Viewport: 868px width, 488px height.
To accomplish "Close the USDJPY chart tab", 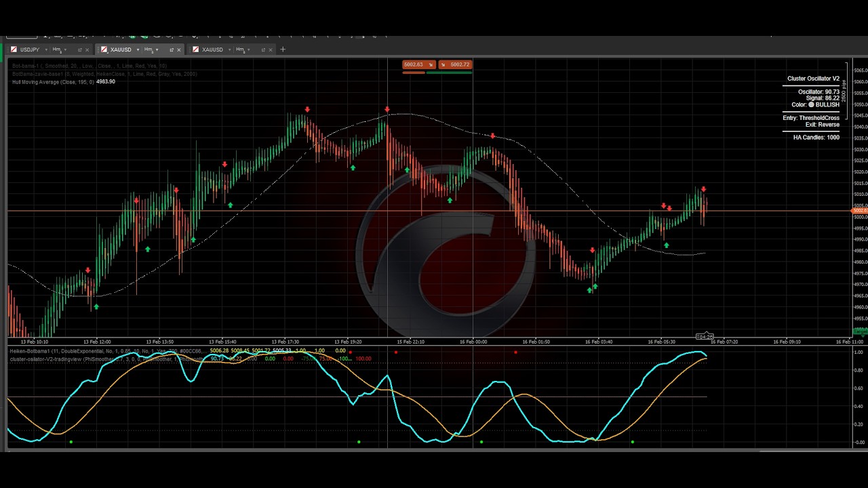I will (87, 49).
